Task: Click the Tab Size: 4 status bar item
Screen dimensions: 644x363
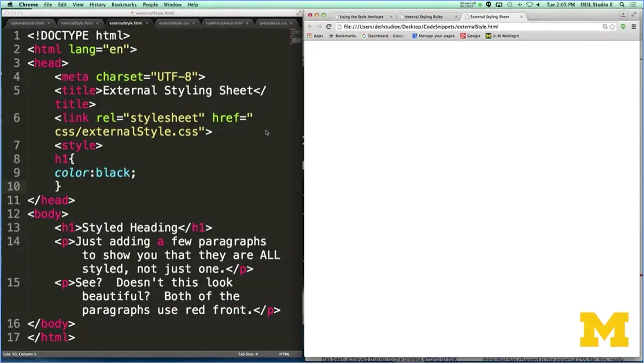Action: tap(248, 354)
